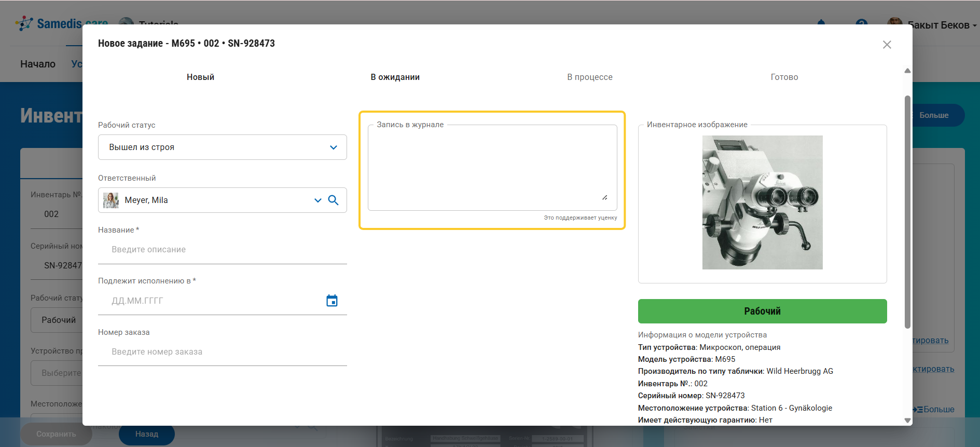
Task: Click the green Рабочий button
Action: [x=762, y=311]
